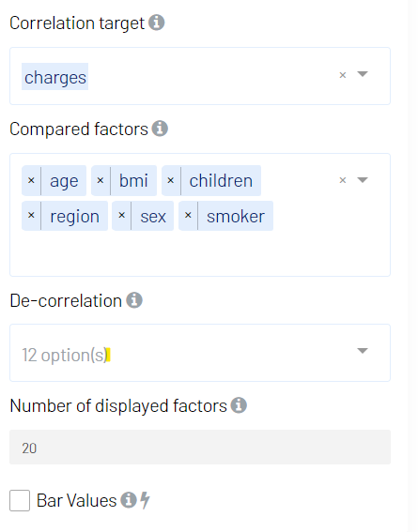Click info icon beside Bar Values
The width and height of the screenshot is (418, 532).
point(129,500)
